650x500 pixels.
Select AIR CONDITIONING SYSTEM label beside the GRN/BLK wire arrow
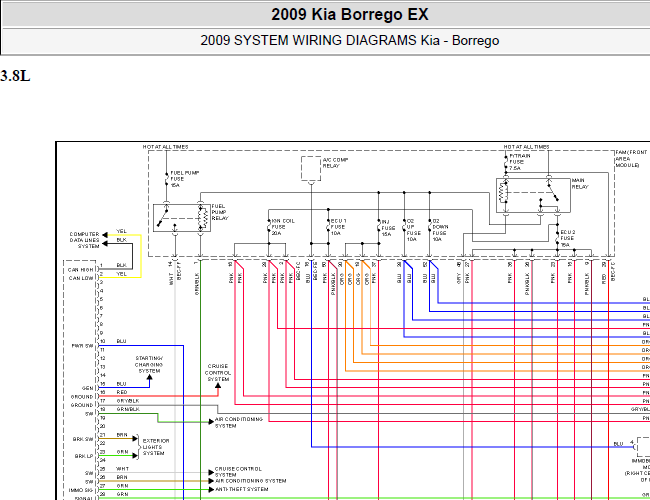(239, 422)
